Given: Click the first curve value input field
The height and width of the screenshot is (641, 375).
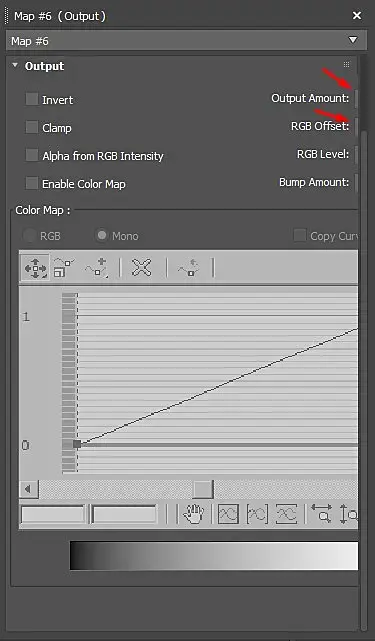Looking at the screenshot, I should pos(53,514).
